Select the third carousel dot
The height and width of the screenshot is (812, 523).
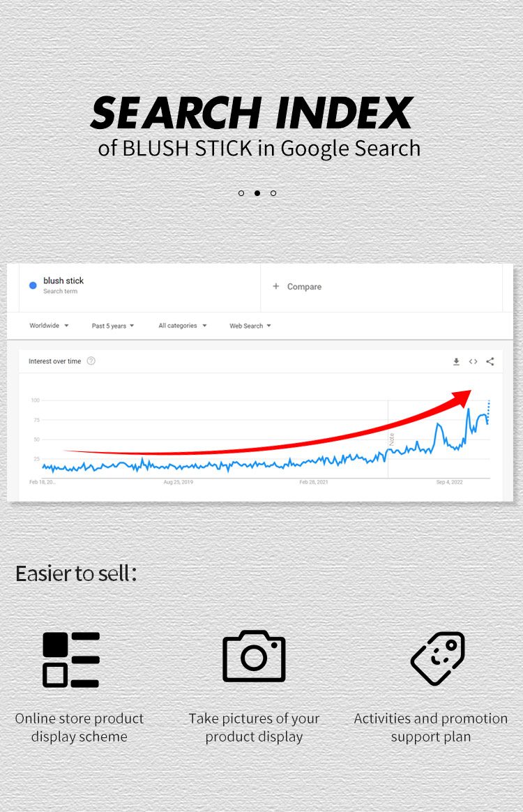pyautogui.click(x=273, y=193)
